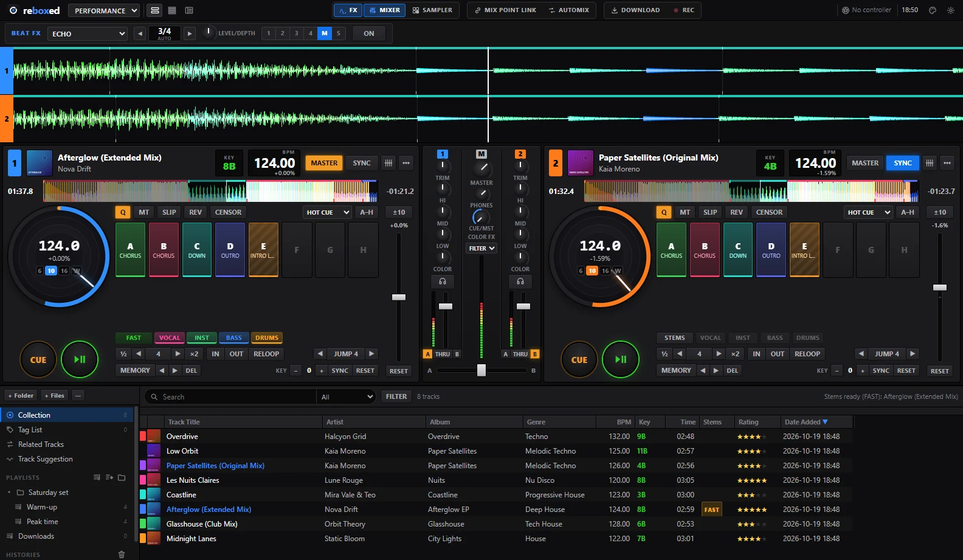Viewport: 963px width, 560px height.
Task: Step beat FX value to next
Action: pos(190,33)
